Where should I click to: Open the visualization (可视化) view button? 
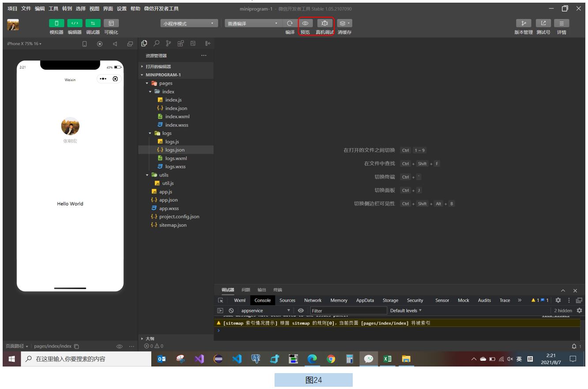(x=111, y=23)
